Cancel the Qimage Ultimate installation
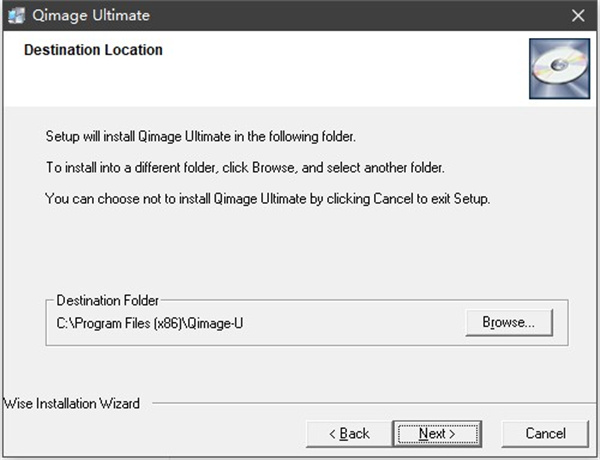Viewport: 600px width, 460px height. click(x=546, y=433)
